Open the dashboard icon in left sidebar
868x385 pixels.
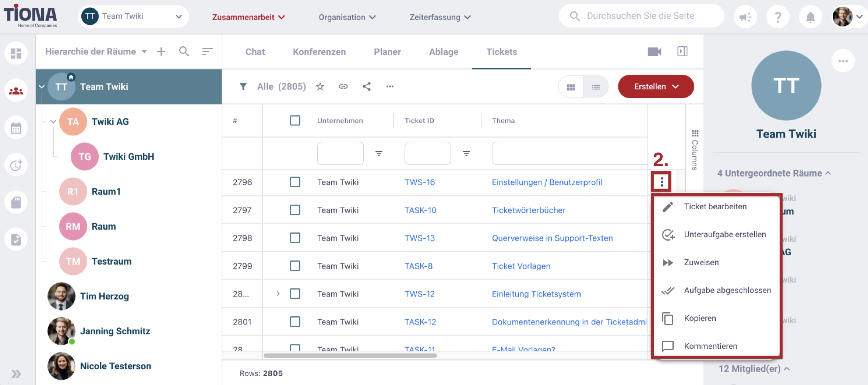[x=16, y=53]
